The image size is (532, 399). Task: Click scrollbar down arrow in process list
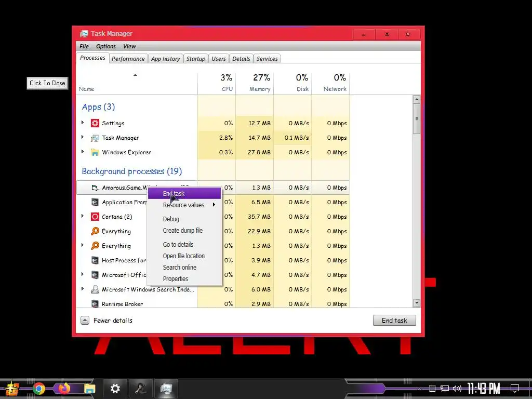click(416, 303)
